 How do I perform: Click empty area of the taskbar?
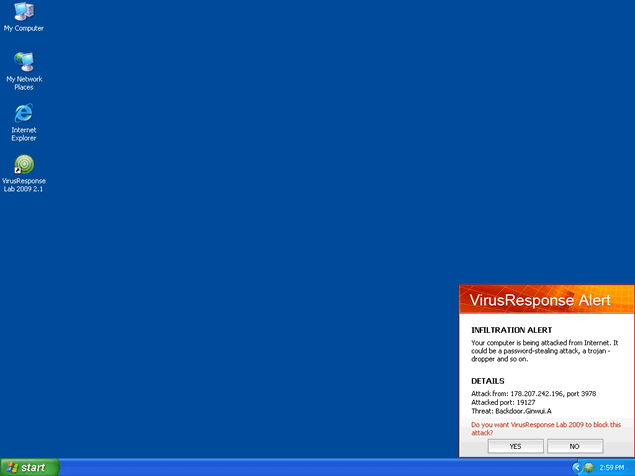(300, 467)
